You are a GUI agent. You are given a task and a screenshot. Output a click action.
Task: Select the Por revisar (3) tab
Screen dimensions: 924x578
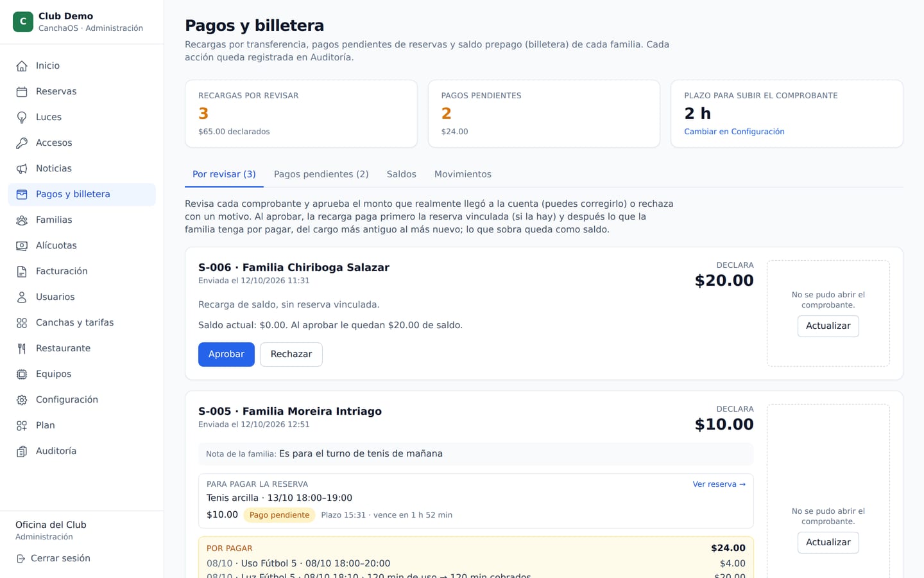click(x=224, y=174)
